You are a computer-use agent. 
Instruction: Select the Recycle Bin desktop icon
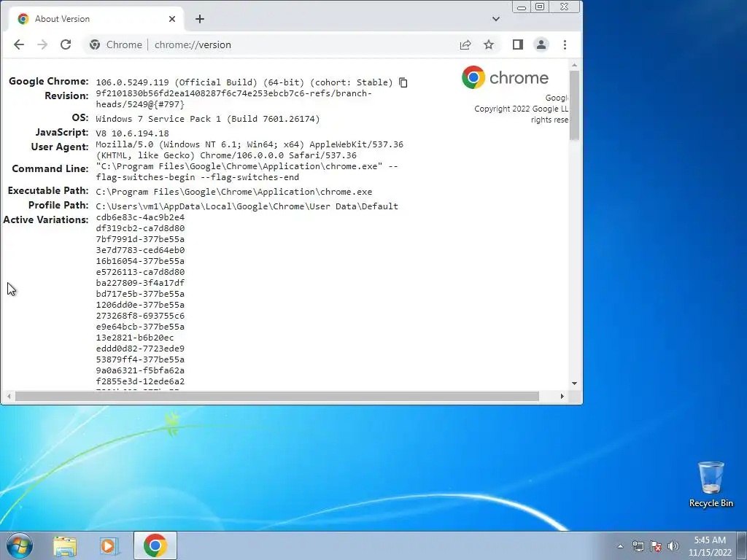[x=711, y=484]
